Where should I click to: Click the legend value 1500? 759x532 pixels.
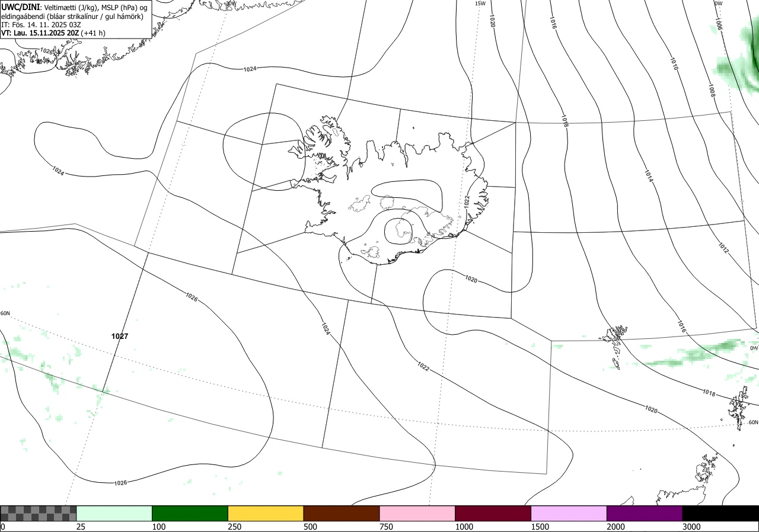point(540,527)
